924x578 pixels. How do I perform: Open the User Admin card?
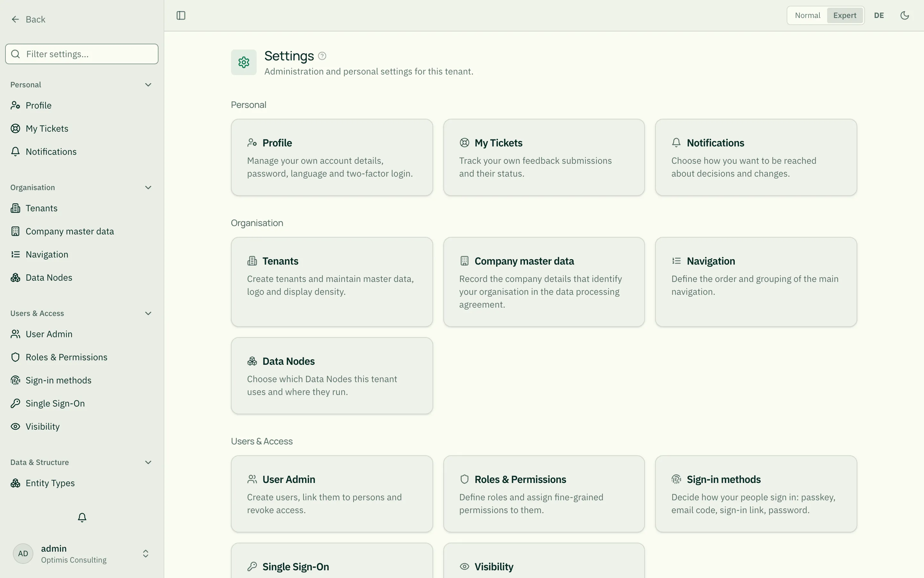pyautogui.click(x=332, y=494)
